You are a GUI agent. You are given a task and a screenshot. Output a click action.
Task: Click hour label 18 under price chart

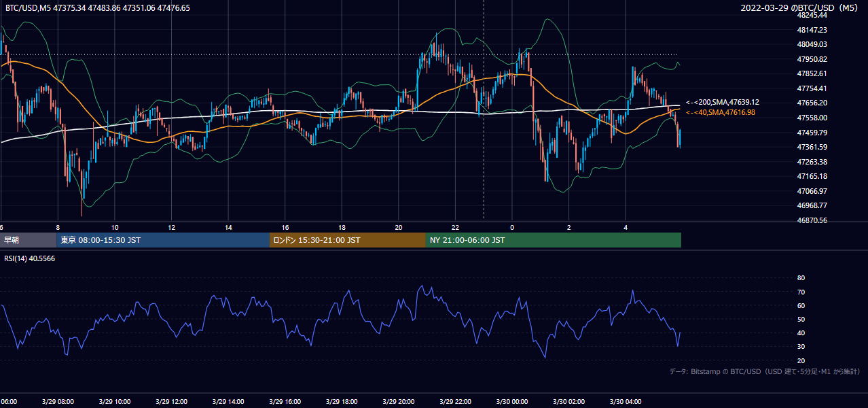click(x=342, y=227)
